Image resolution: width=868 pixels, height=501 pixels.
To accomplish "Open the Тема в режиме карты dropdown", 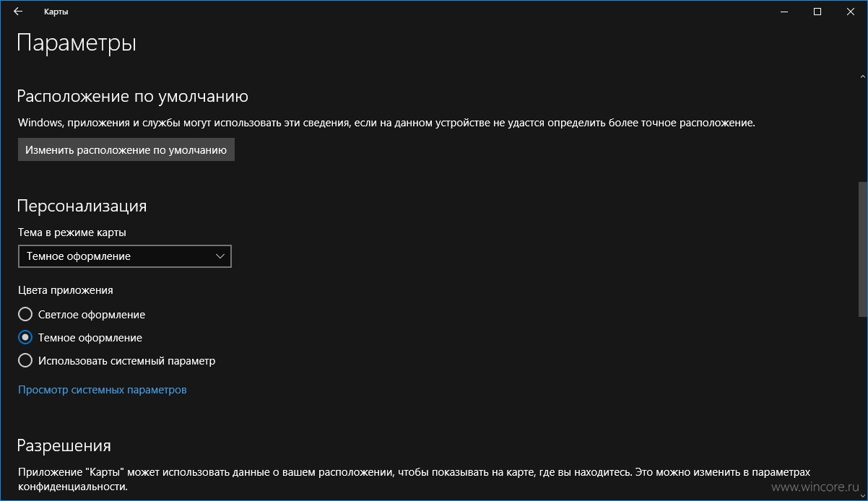I will pos(125,256).
